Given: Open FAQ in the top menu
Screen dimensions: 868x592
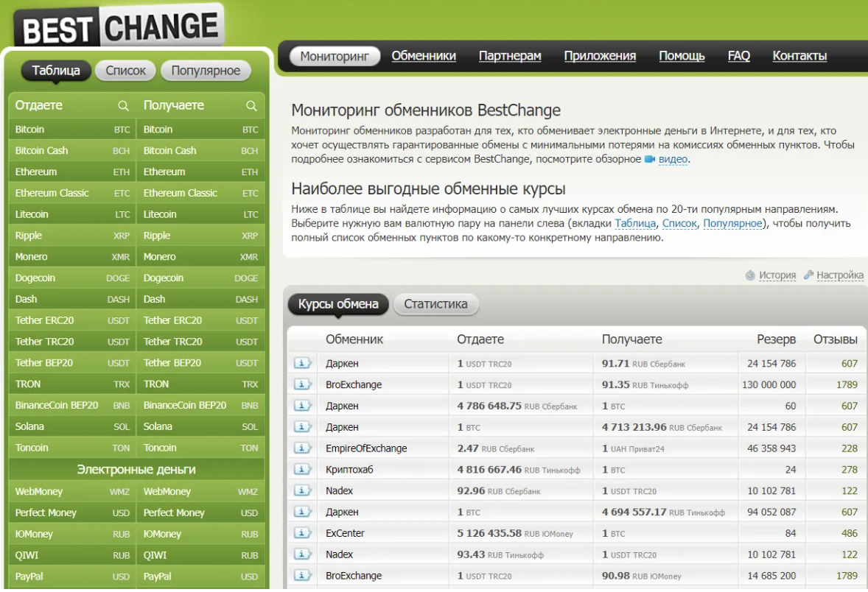Looking at the screenshot, I should (738, 56).
